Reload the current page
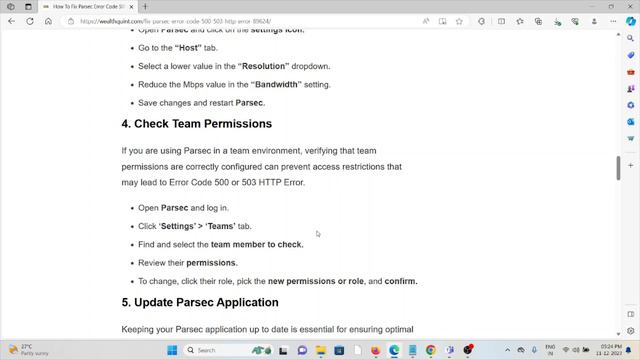The image size is (640, 360). [x=30, y=21]
